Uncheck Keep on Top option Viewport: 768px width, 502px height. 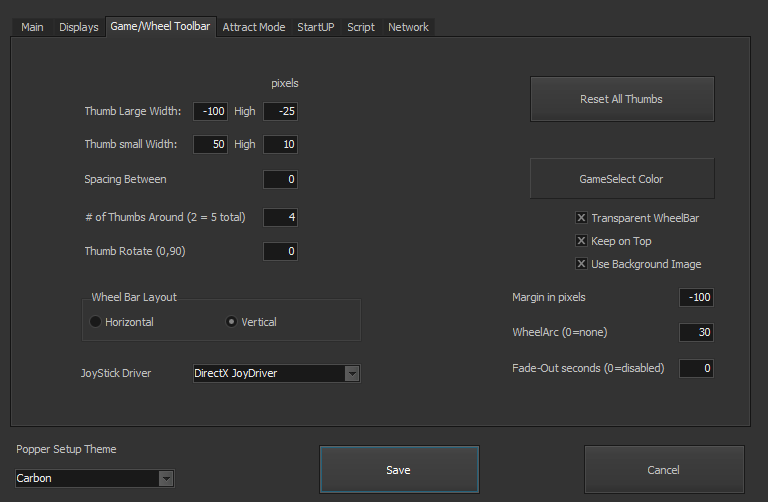point(581,241)
